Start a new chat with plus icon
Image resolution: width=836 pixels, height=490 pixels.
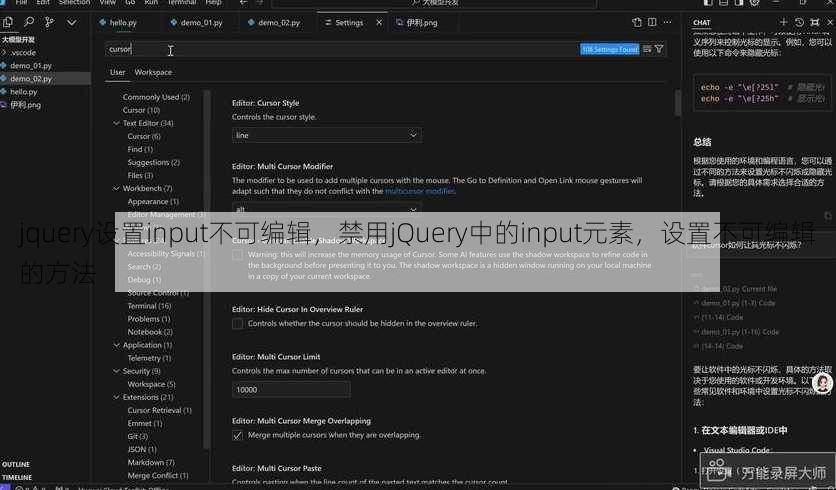783,22
